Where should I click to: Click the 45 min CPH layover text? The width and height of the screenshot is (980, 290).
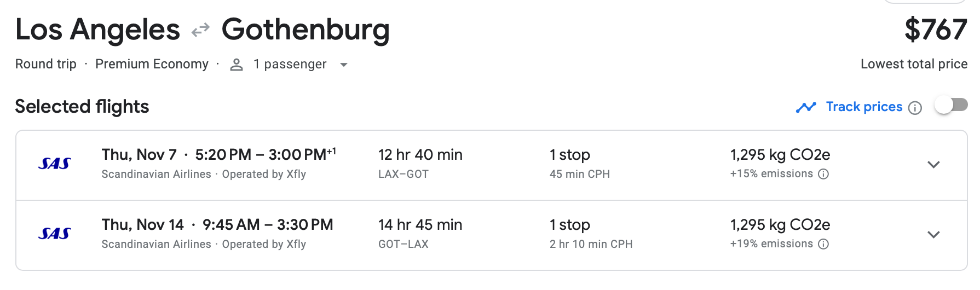(579, 174)
